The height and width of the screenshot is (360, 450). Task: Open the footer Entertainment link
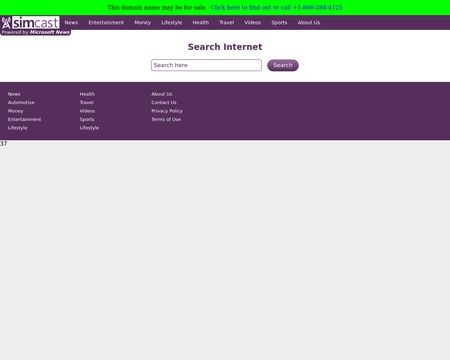coord(25,119)
